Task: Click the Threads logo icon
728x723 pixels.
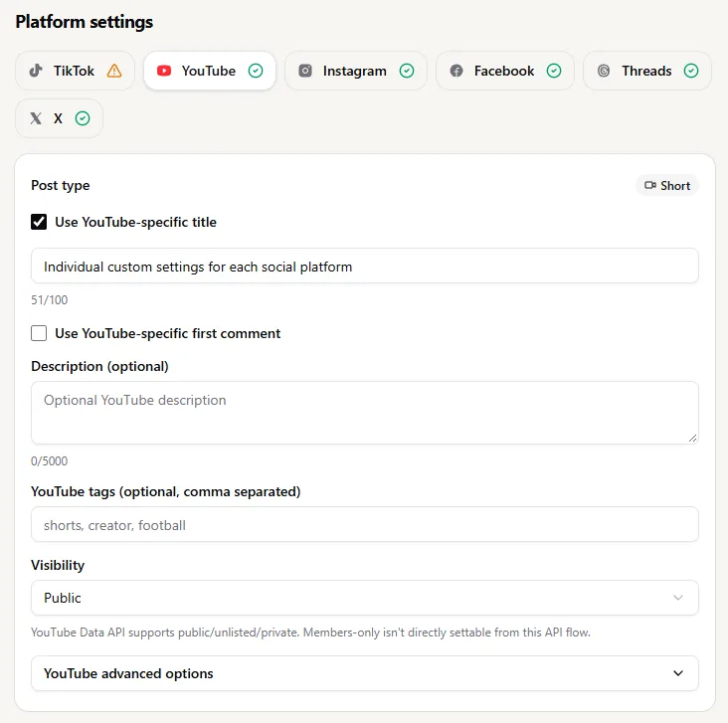Action: pos(604,71)
